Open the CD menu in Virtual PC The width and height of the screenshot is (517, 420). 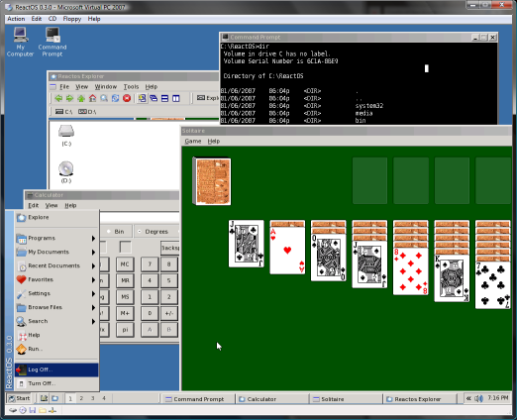52,19
